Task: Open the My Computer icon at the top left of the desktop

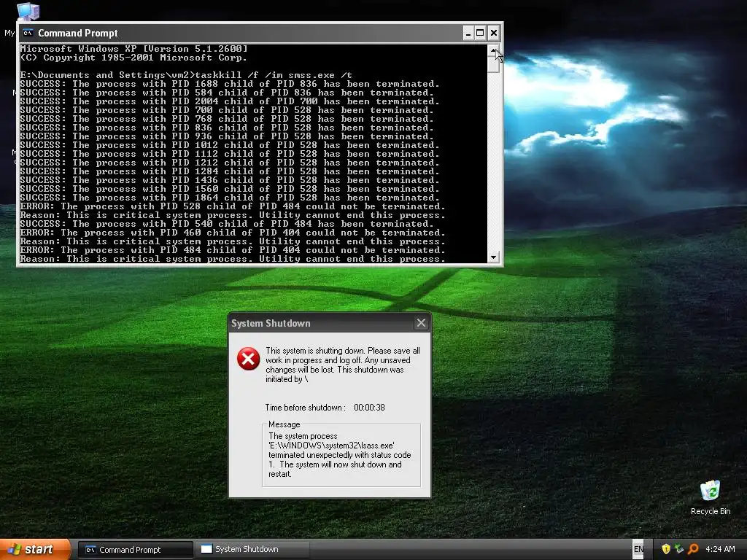Action: point(28,12)
